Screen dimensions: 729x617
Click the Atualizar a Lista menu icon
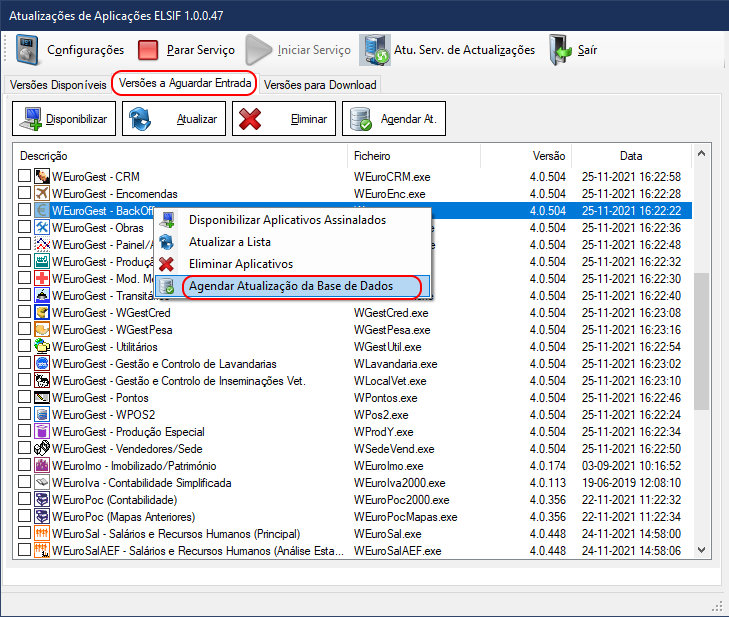tap(167, 242)
